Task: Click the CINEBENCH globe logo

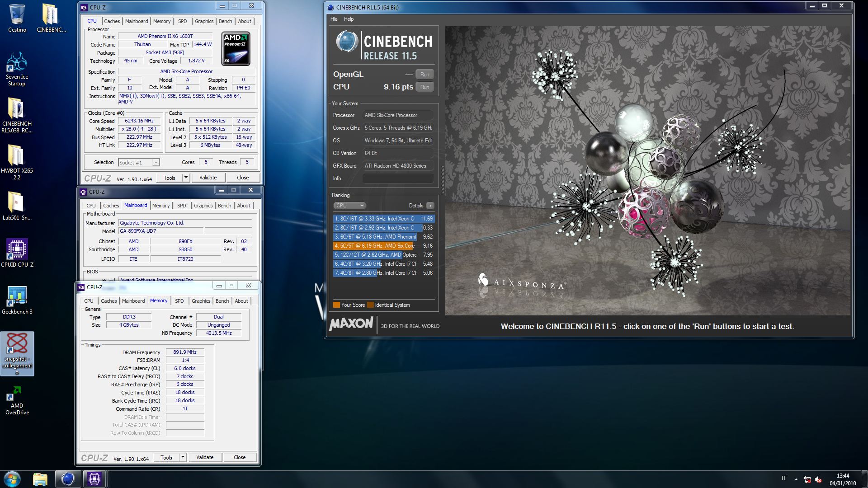Action: click(347, 42)
